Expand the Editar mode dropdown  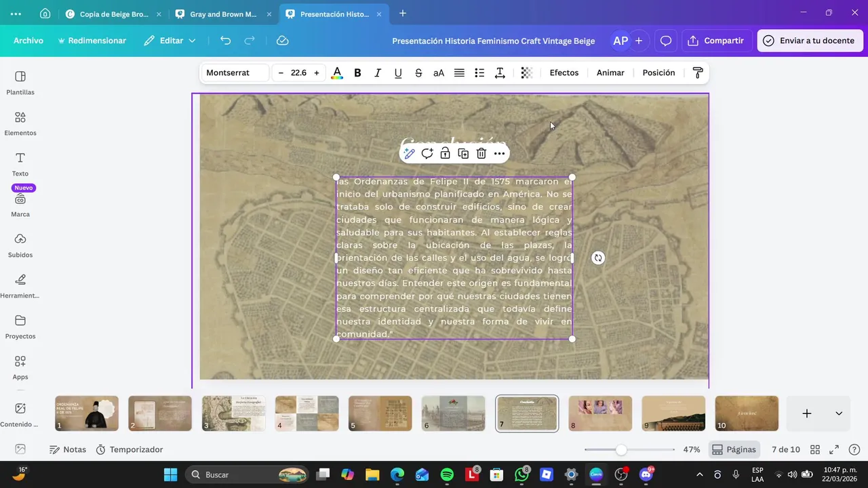click(170, 41)
